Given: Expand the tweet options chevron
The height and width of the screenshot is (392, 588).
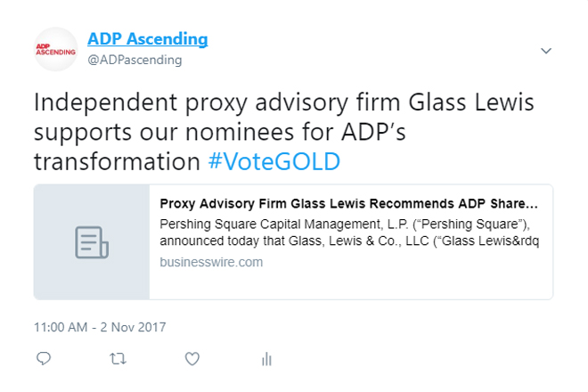Looking at the screenshot, I should tap(546, 51).
